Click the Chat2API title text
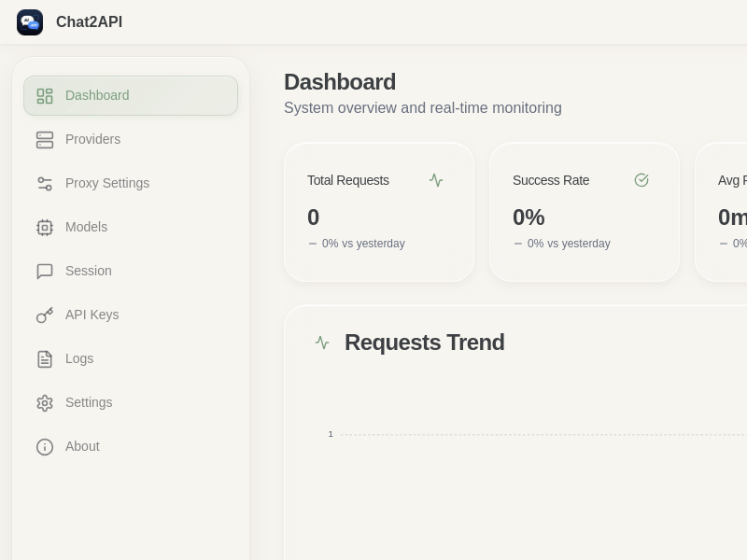The image size is (747, 560). (89, 21)
